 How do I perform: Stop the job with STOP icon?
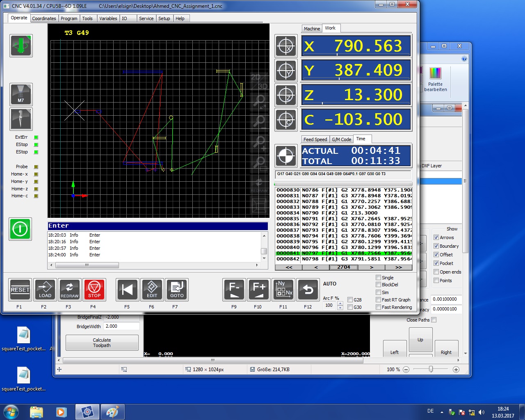pos(94,290)
